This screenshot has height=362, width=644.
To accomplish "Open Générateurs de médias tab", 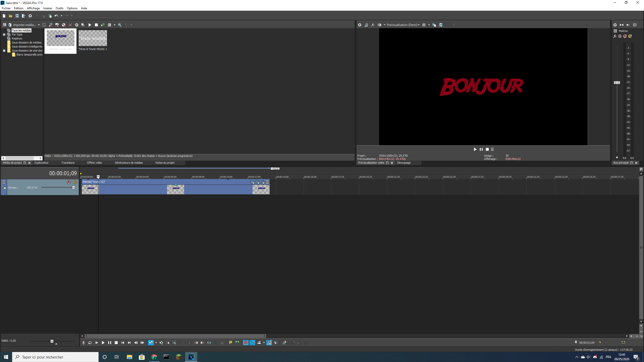I will pos(129,163).
